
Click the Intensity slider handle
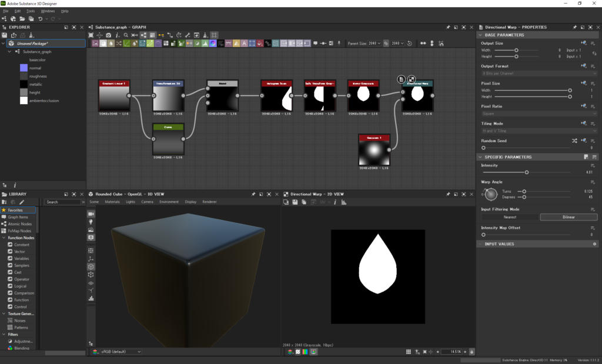point(527,172)
